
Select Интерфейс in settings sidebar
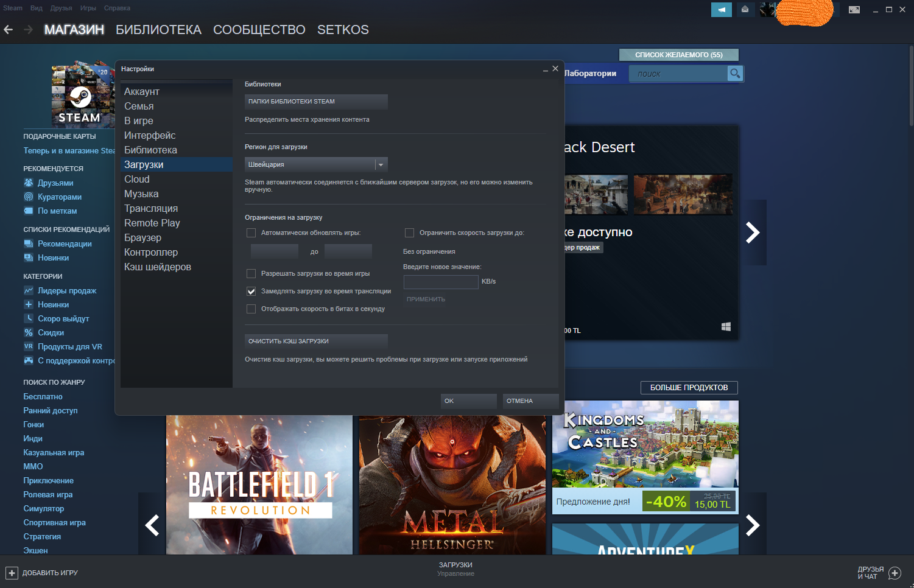click(x=177, y=135)
